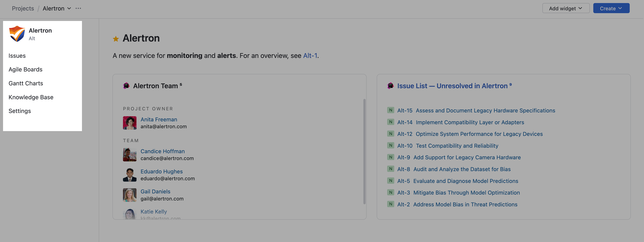Click the N priority icon for Alt-3
Viewport: 644px width, 242px height.
click(391, 192)
